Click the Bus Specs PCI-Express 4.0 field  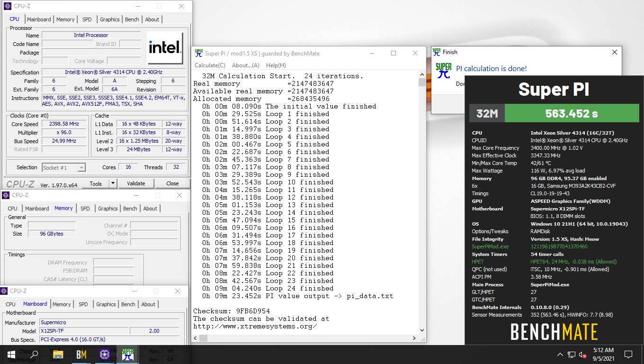click(109, 339)
